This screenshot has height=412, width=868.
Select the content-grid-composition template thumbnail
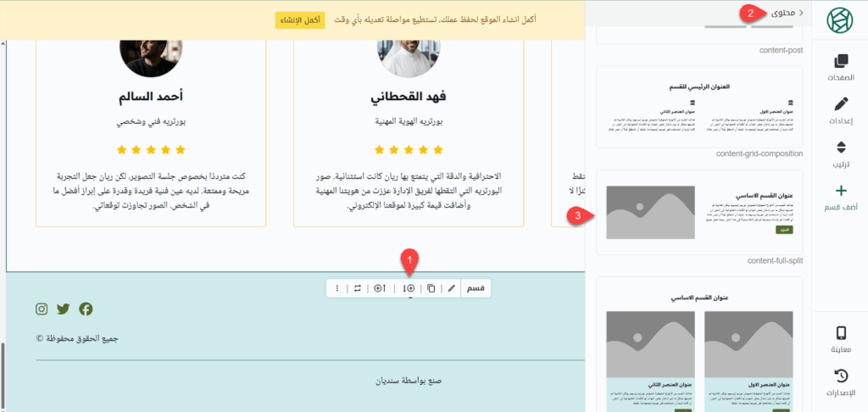click(699, 106)
